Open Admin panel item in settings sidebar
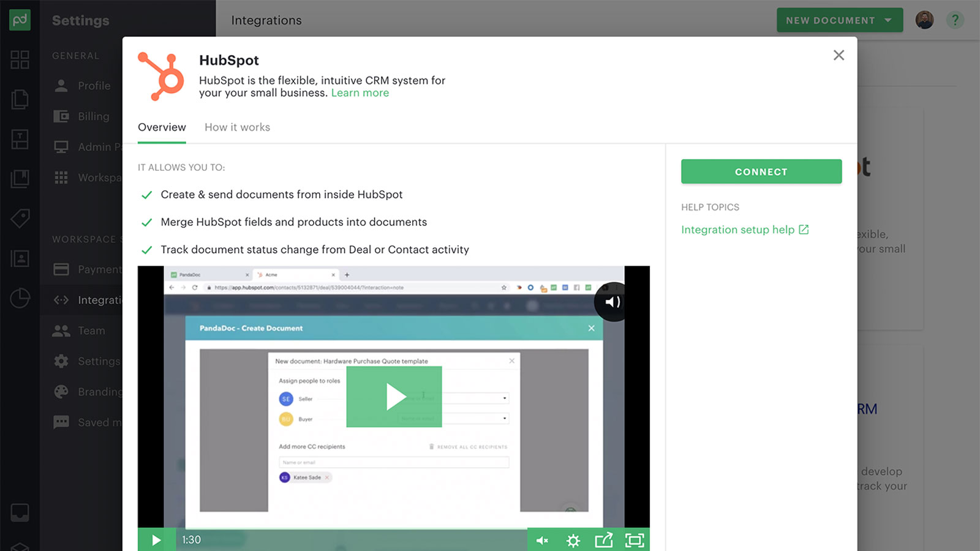 coord(81,147)
